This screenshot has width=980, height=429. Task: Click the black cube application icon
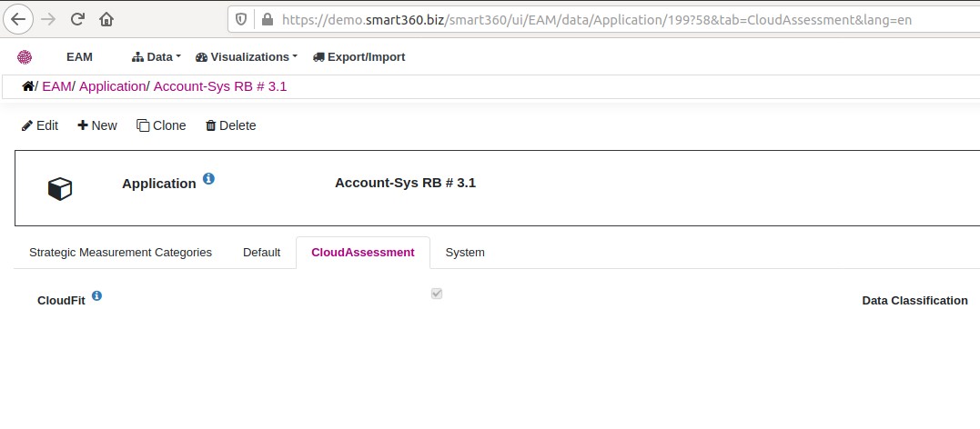[60, 188]
